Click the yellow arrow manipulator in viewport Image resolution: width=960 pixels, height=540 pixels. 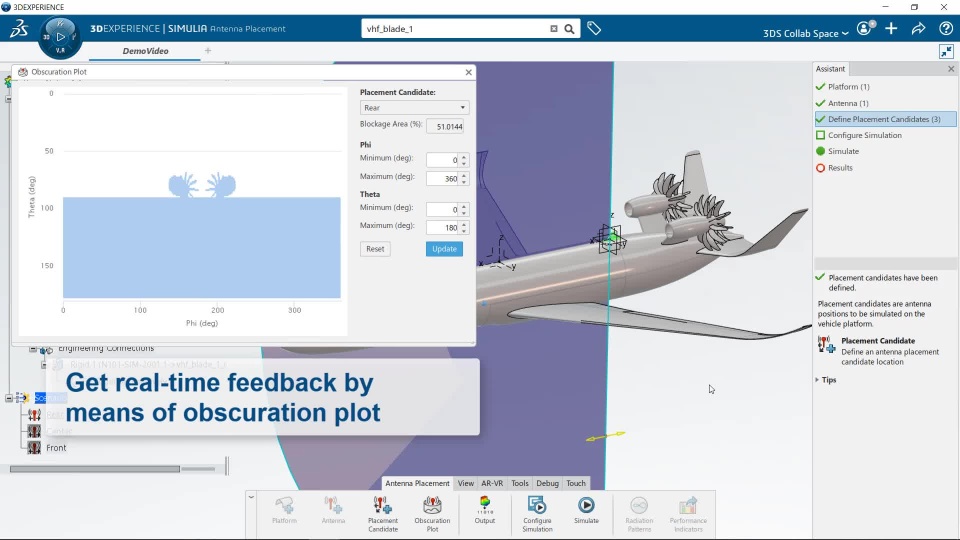(606, 437)
